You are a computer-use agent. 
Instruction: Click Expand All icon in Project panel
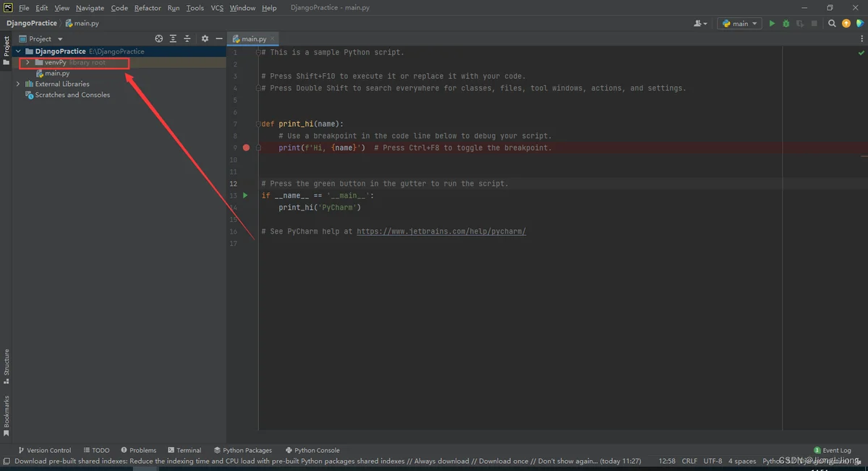(173, 38)
